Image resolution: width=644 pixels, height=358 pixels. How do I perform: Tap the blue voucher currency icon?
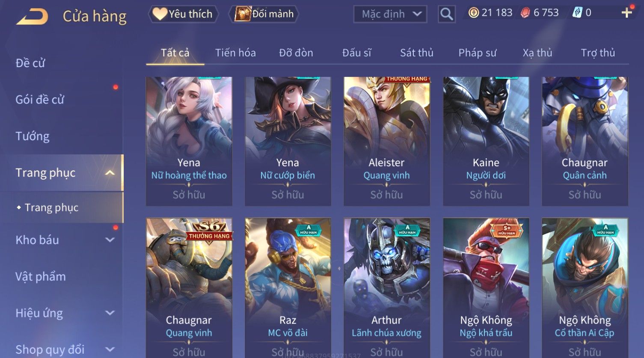point(577,13)
